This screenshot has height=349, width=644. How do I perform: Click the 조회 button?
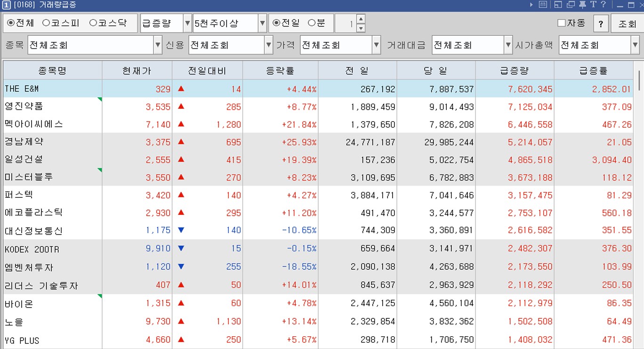pyautogui.click(x=626, y=23)
